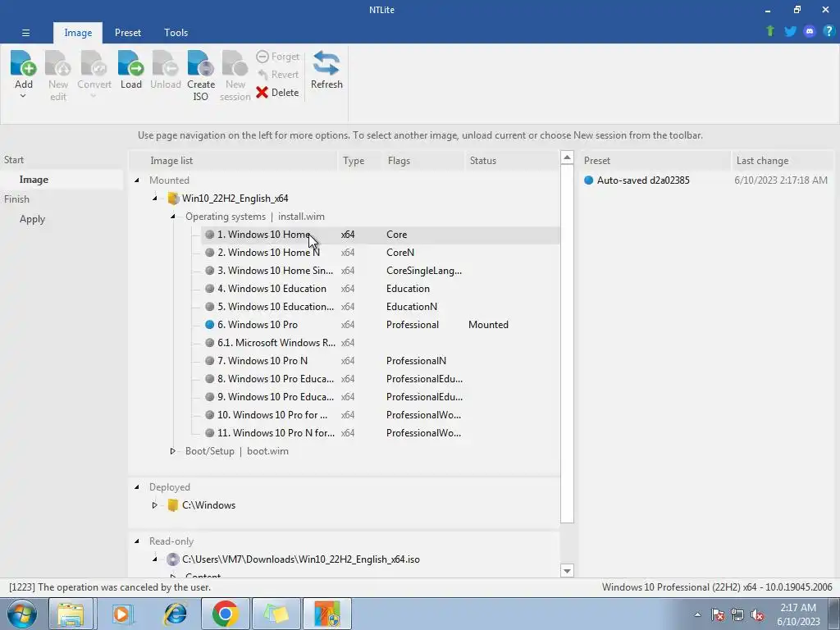Viewport: 840px width, 630px height.
Task: Click the image list scroll down arrow
Action: click(567, 571)
